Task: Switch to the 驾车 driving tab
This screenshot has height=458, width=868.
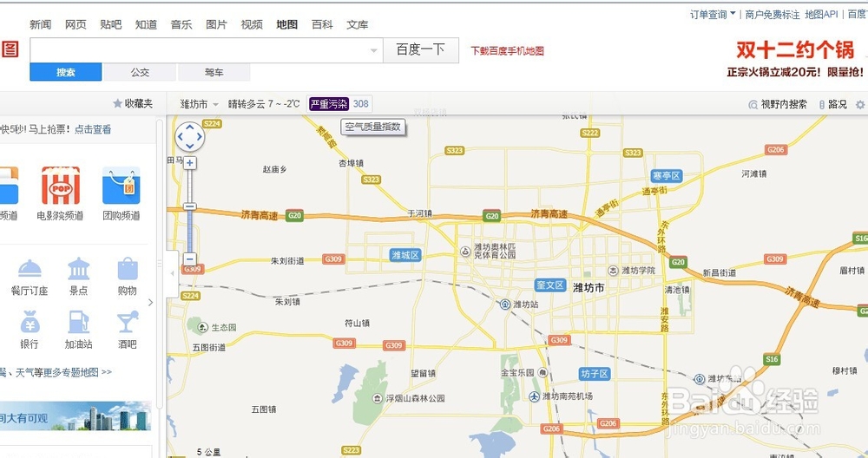Action: (214, 72)
